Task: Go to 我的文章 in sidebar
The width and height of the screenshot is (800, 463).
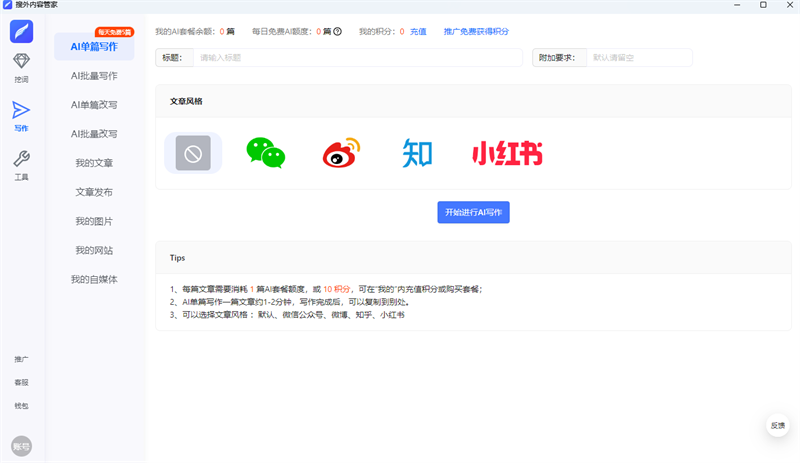Action: [94, 163]
